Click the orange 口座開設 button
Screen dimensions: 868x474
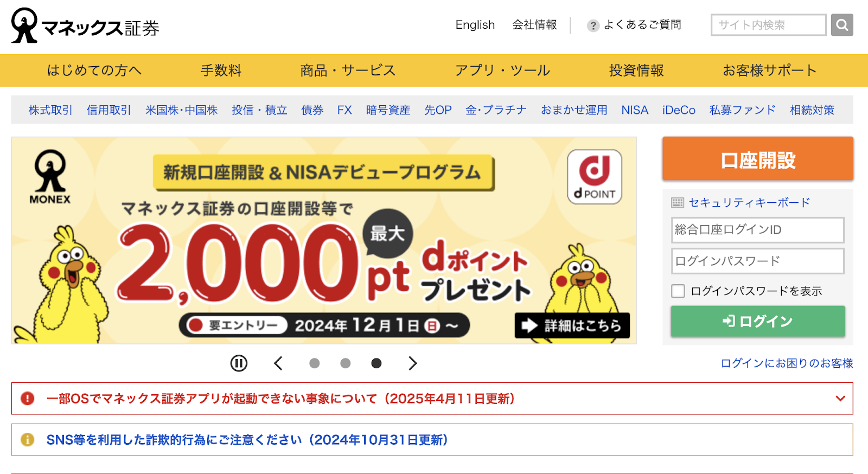coord(758,159)
